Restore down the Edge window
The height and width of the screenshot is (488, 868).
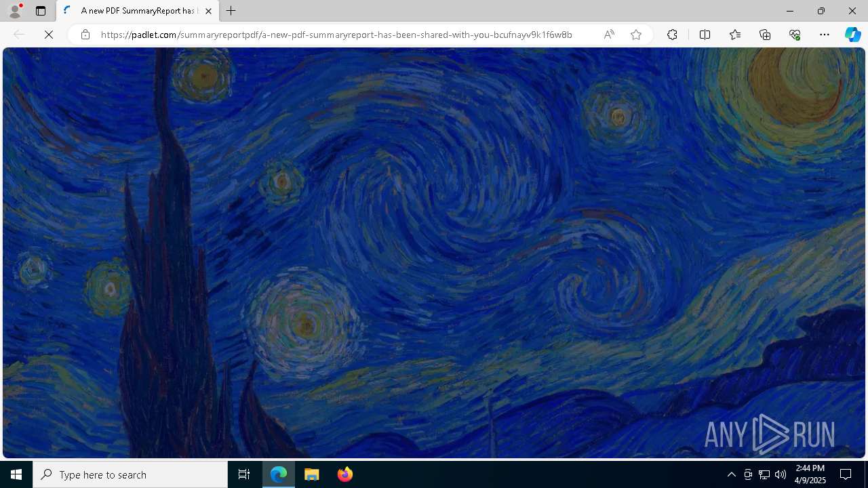(821, 11)
